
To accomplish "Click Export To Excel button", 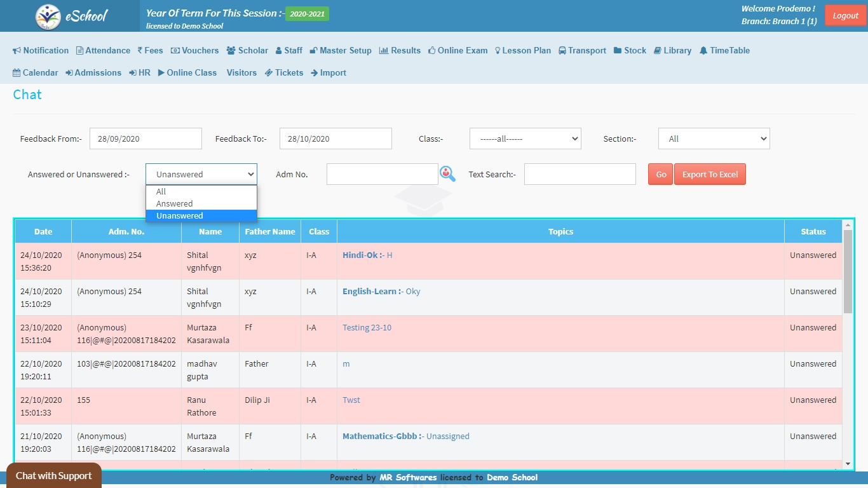I will 710,175.
